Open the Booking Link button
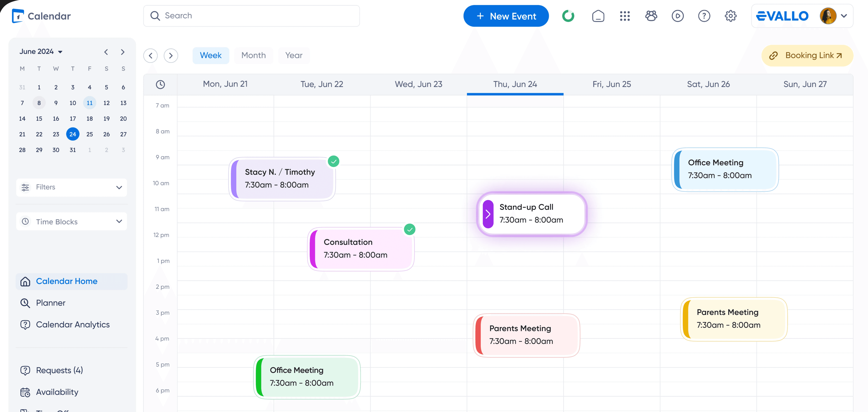 pyautogui.click(x=807, y=56)
